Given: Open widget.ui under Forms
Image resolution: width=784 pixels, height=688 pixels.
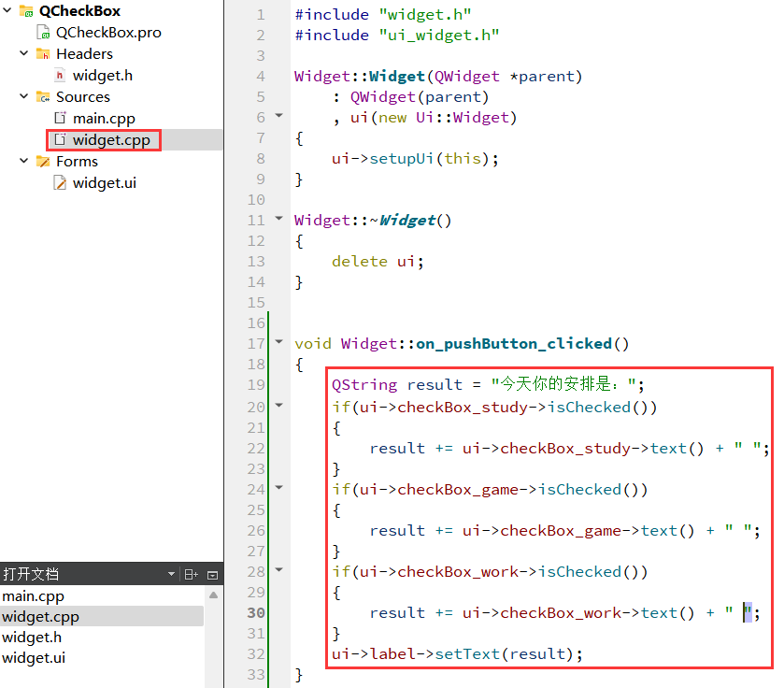Looking at the screenshot, I should pos(105,183).
